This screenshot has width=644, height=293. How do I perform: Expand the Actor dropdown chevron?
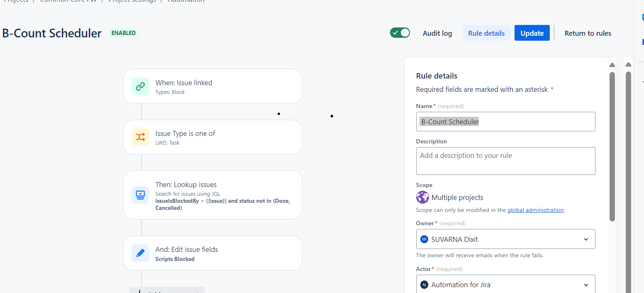click(586, 285)
